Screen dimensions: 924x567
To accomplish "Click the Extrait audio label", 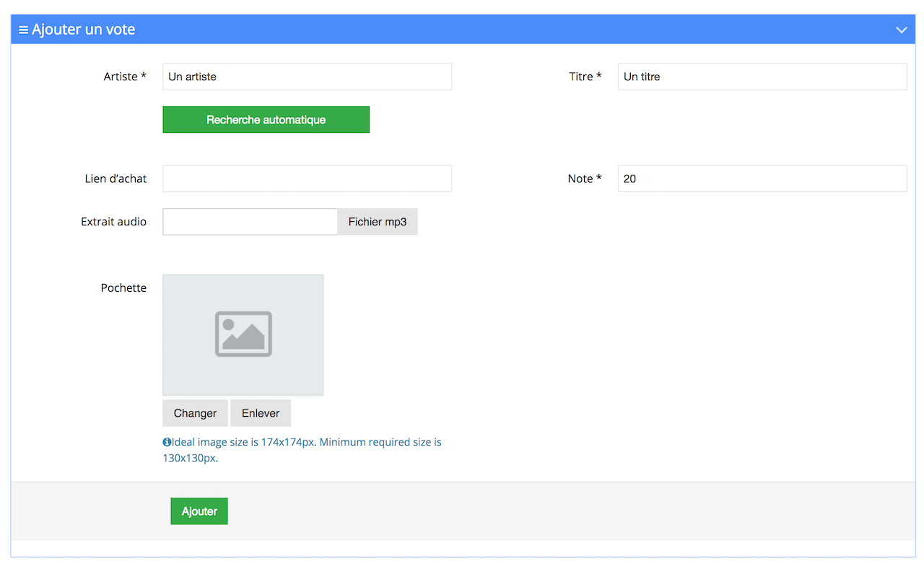I will 113,222.
